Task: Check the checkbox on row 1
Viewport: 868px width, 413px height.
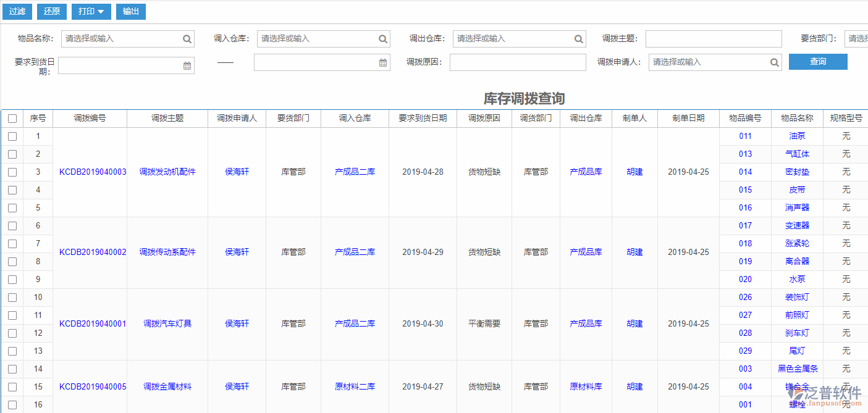Action: 12,136
